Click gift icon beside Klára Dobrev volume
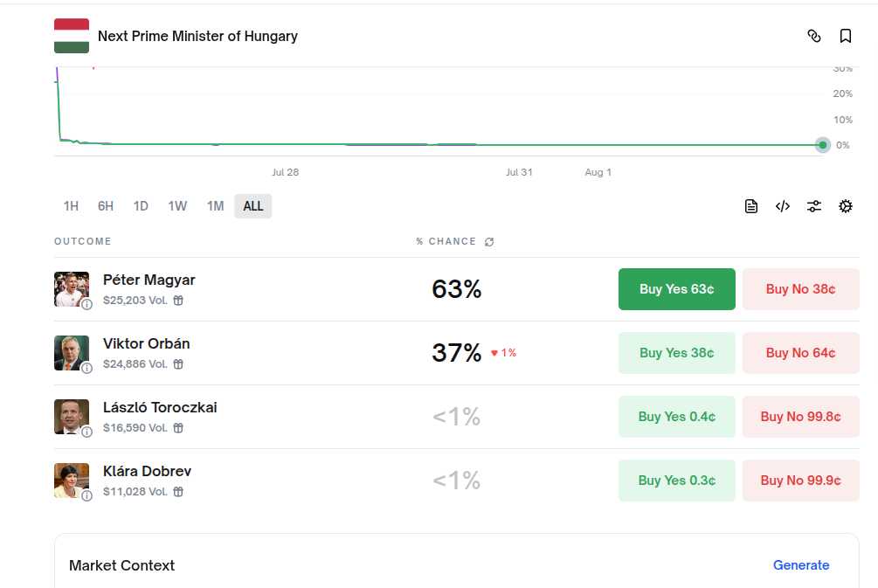This screenshot has width=878, height=588. click(x=178, y=492)
